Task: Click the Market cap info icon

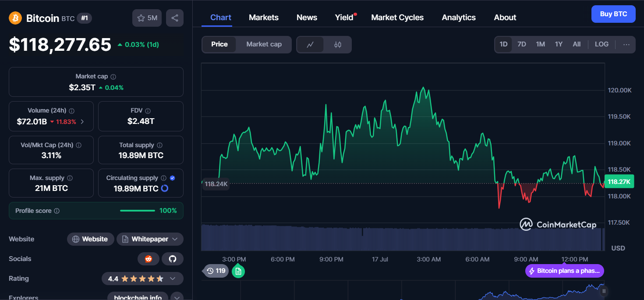Action: (113, 77)
